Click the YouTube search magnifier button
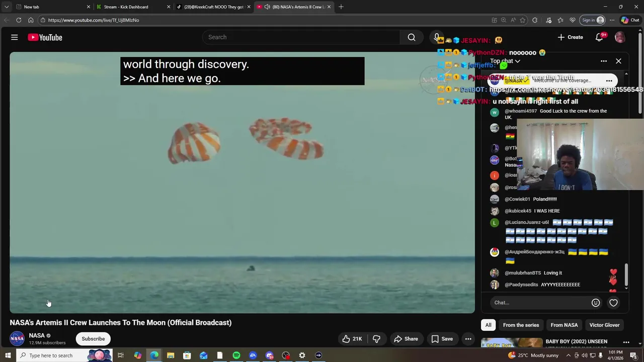Screen dimensions: 644x362 (412, 37)
